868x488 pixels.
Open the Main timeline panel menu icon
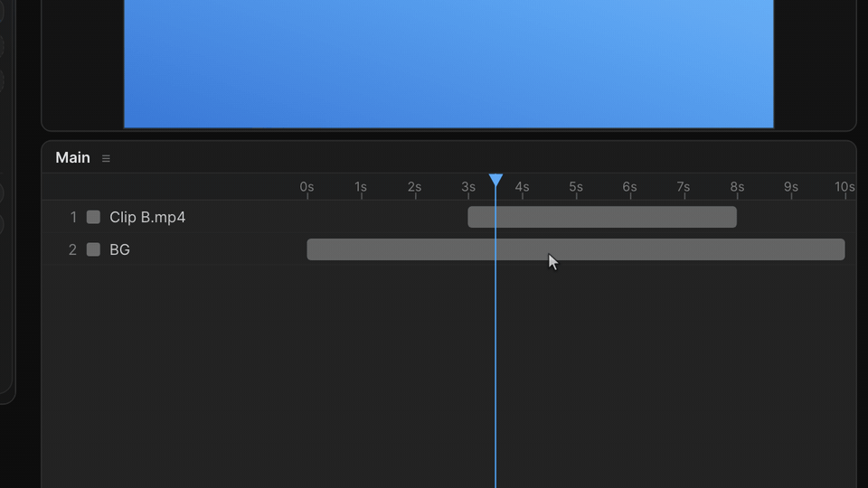[106, 158]
